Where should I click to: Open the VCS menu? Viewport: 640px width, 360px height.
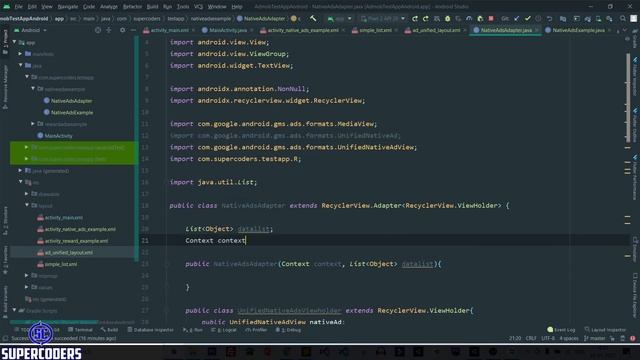pos(198,7)
